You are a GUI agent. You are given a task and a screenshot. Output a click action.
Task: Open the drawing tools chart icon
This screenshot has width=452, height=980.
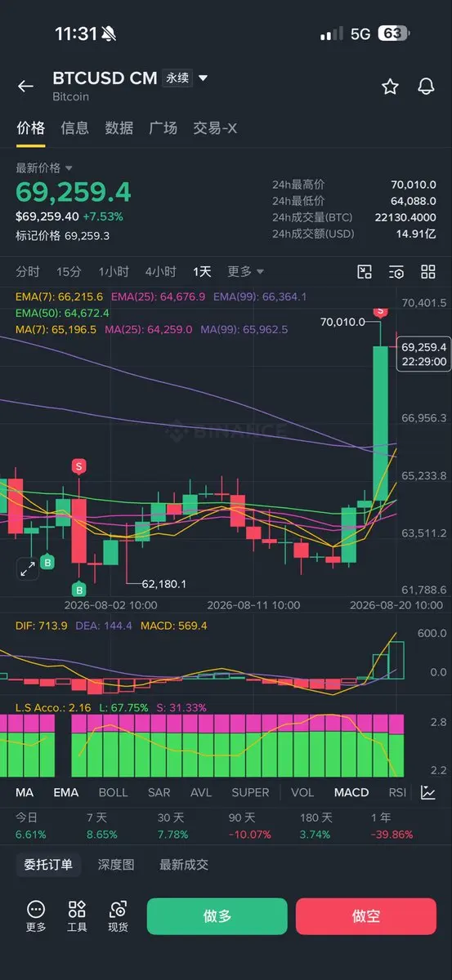365,272
